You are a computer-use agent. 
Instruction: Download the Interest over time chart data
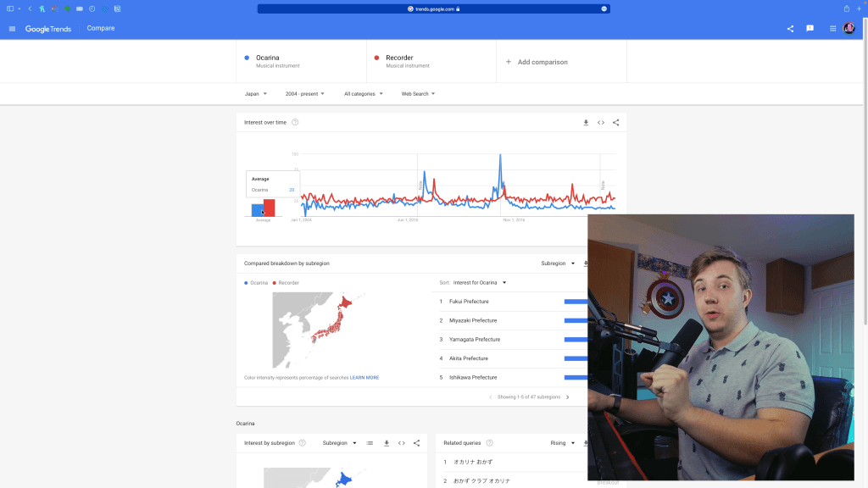click(586, 123)
